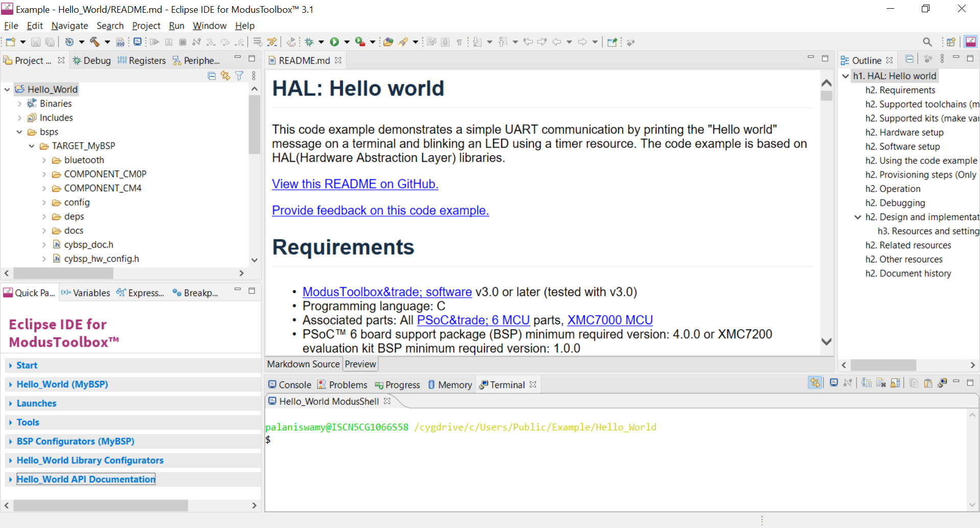
Task: Open Provide feedback on this code example link
Action: tap(380, 210)
